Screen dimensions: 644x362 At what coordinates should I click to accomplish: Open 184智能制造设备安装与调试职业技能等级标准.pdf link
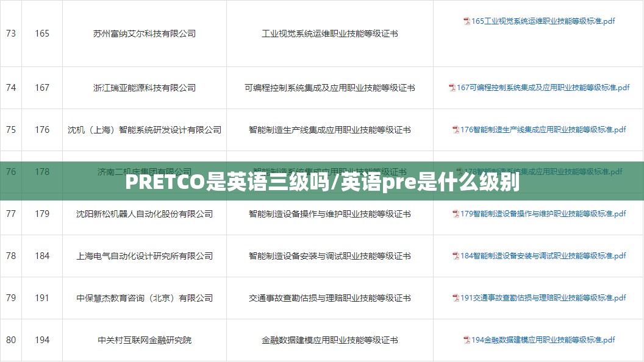tap(543, 256)
